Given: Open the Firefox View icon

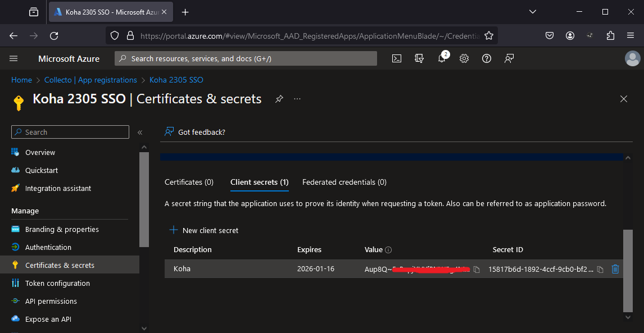Looking at the screenshot, I should [x=34, y=12].
